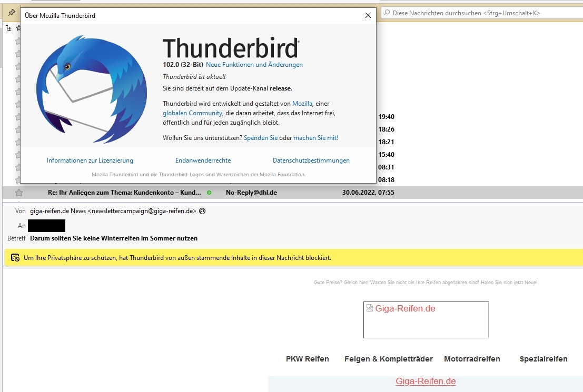Click the blocked remote content privacy icon
583x392 pixels.
15,257
